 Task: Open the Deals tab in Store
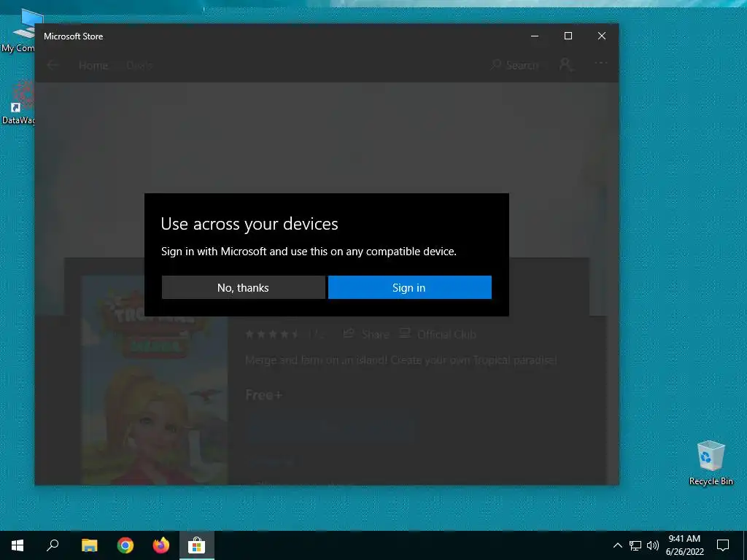coord(139,65)
